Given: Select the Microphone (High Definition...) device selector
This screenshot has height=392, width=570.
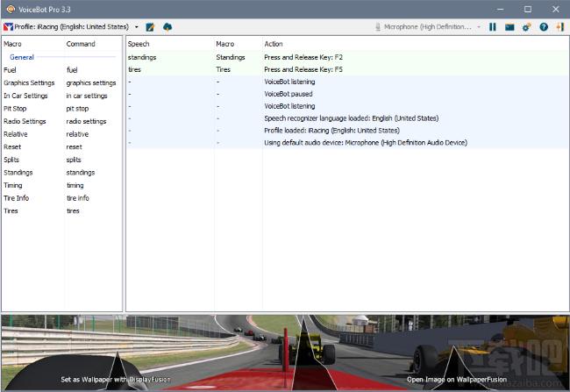Looking at the screenshot, I should point(428,27).
